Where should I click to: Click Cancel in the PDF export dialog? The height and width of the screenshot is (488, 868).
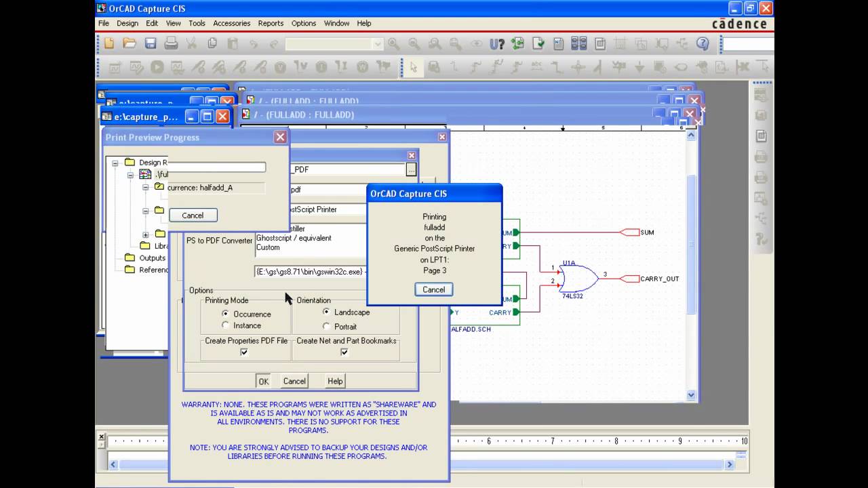294,381
